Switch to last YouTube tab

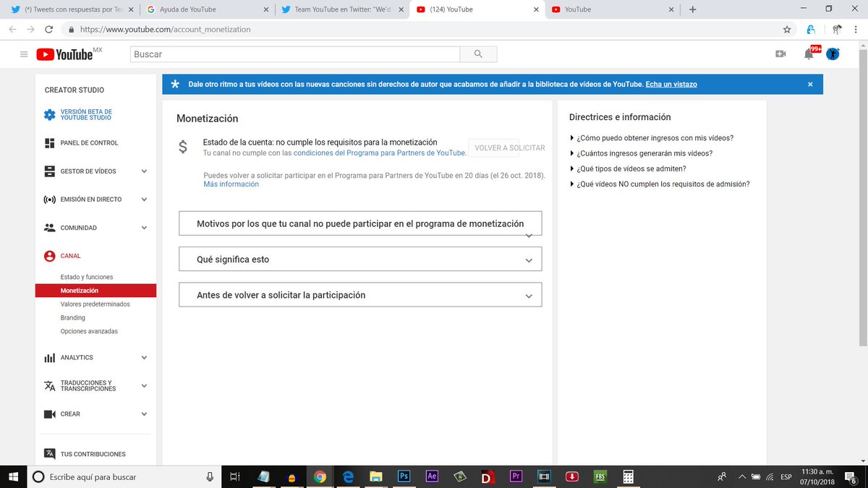611,9
